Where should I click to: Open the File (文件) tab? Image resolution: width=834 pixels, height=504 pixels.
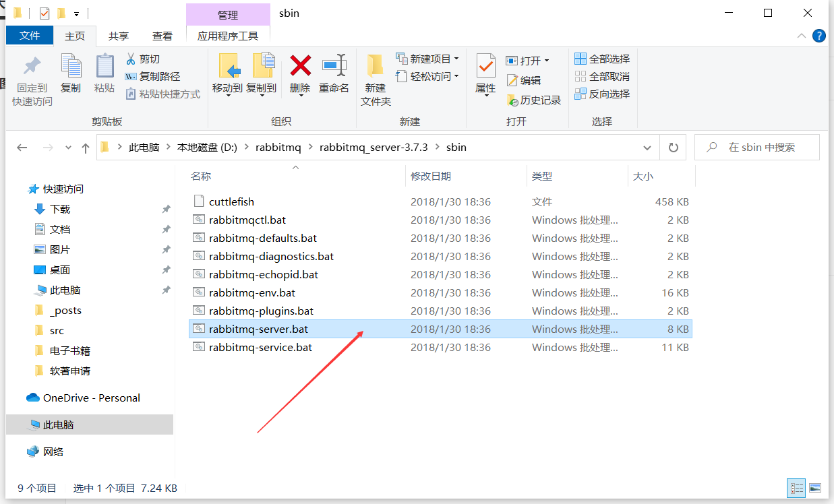30,36
